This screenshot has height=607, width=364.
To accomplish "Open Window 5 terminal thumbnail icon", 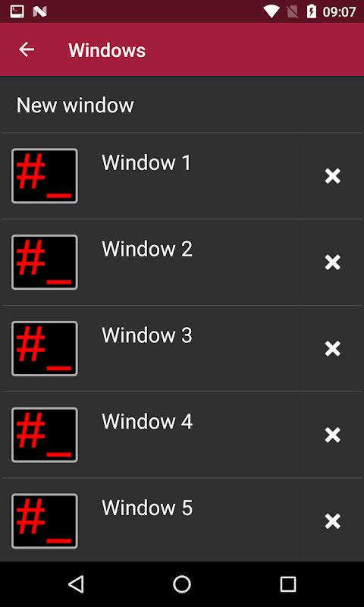I will tap(45, 521).
